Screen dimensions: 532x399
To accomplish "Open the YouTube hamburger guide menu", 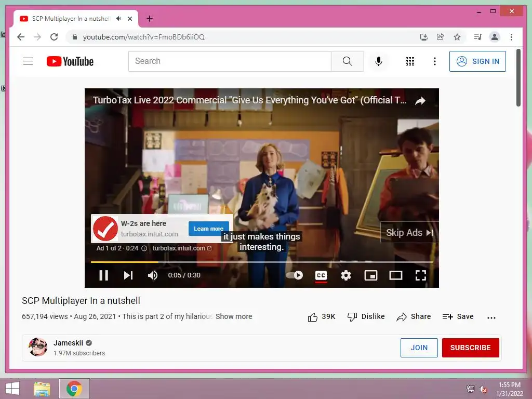I will click(28, 61).
